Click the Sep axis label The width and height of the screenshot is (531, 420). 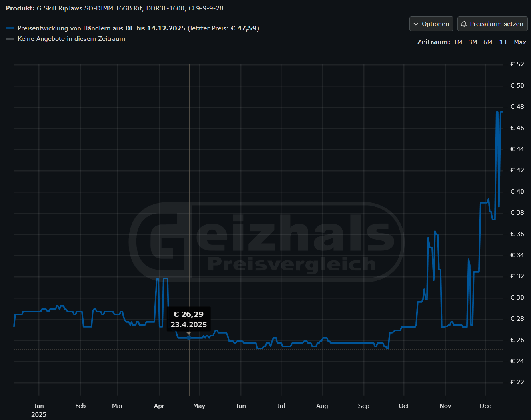(x=364, y=406)
